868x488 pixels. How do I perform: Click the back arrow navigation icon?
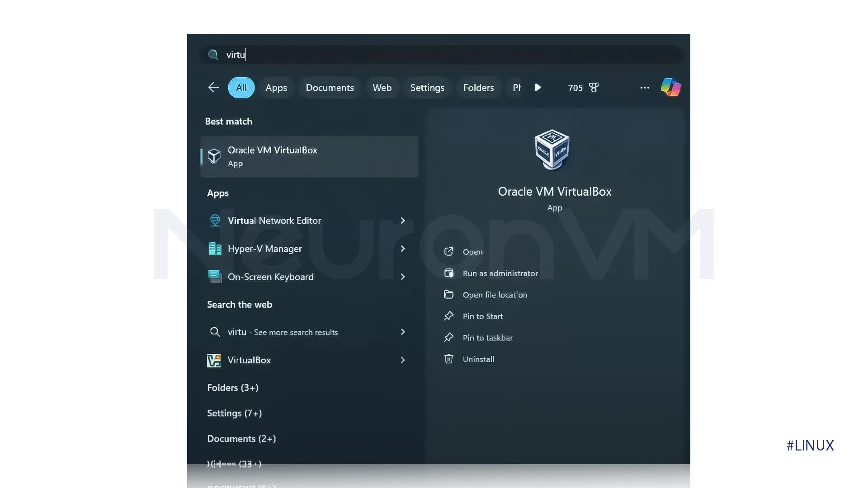click(214, 87)
